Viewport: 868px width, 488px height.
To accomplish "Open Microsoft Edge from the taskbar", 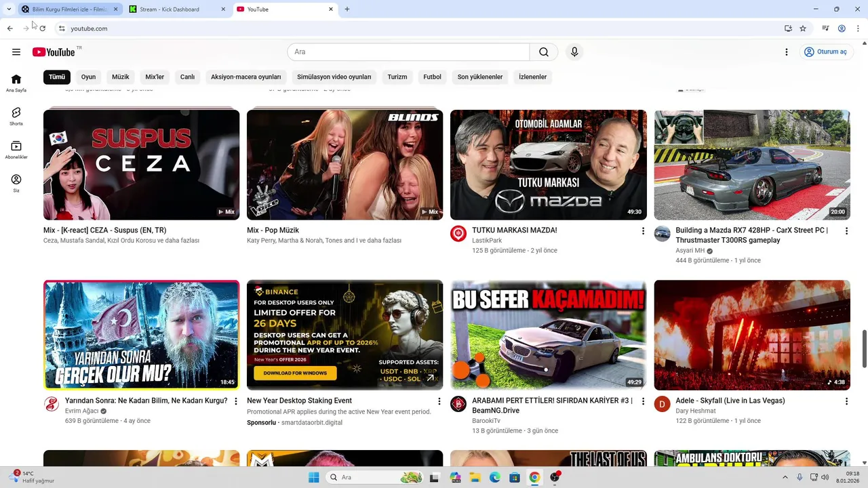I will [x=495, y=477].
